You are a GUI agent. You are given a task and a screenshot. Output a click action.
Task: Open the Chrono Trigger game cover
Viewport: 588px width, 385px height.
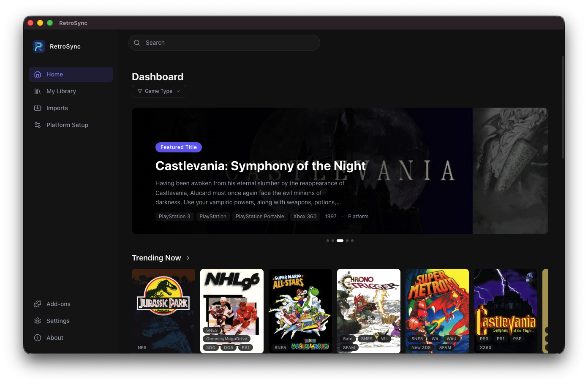pyautogui.click(x=369, y=311)
